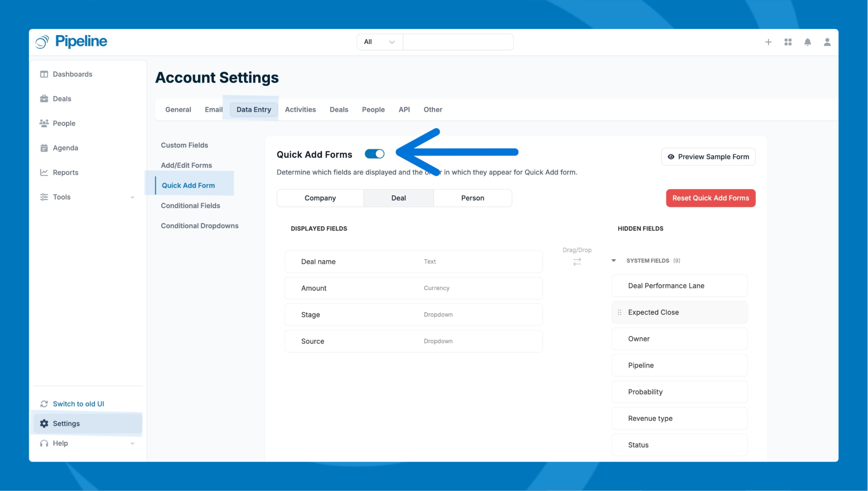This screenshot has width=868, height=491.
Task: Select the Status hidden field
Action: point(680,445)
